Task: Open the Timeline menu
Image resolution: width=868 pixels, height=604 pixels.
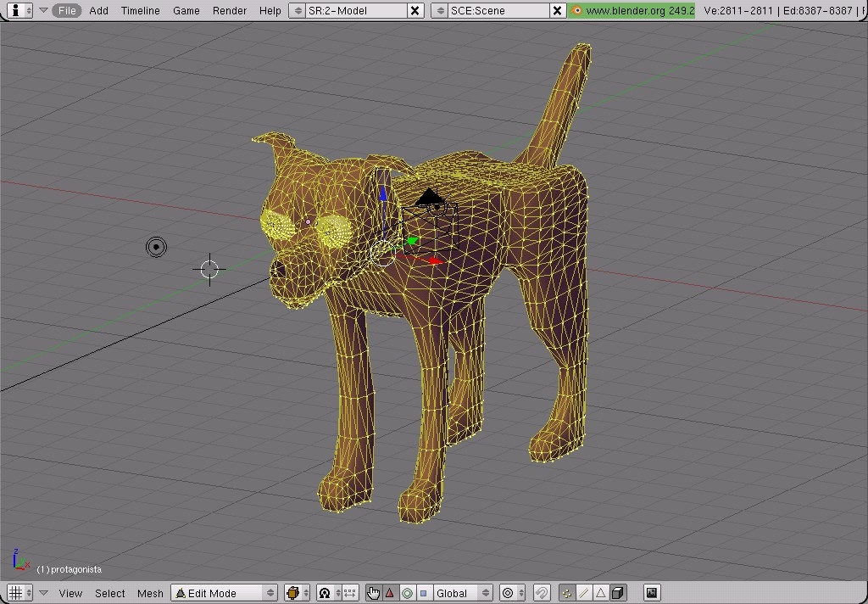Action: coord(139,11)
